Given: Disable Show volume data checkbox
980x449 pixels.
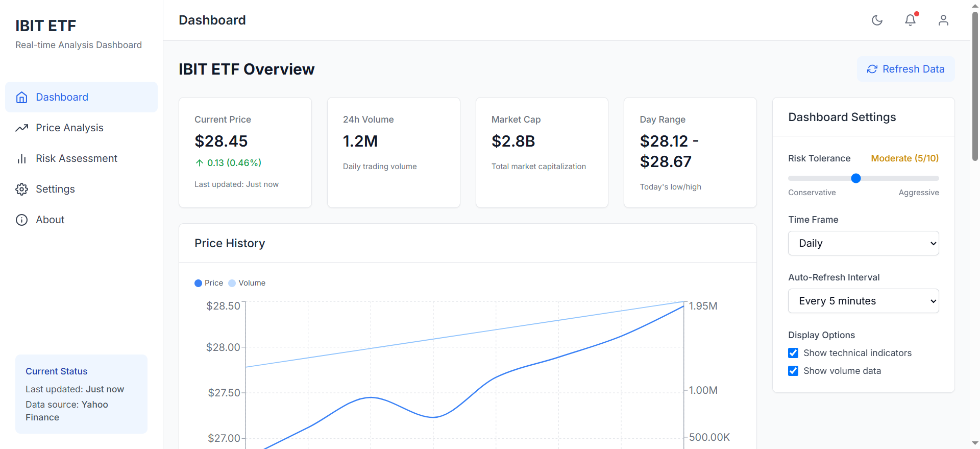Looking at the screenshot, I should (x=793, y=371).
